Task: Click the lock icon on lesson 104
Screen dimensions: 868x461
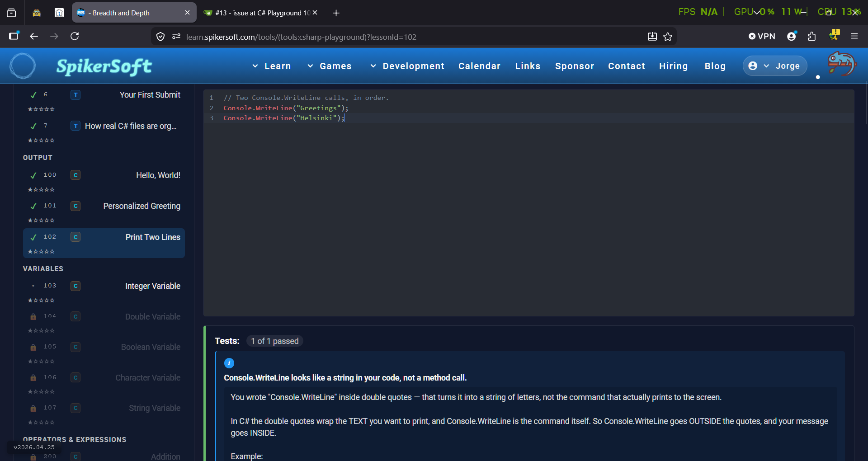Action: click(x=33, y=317)
